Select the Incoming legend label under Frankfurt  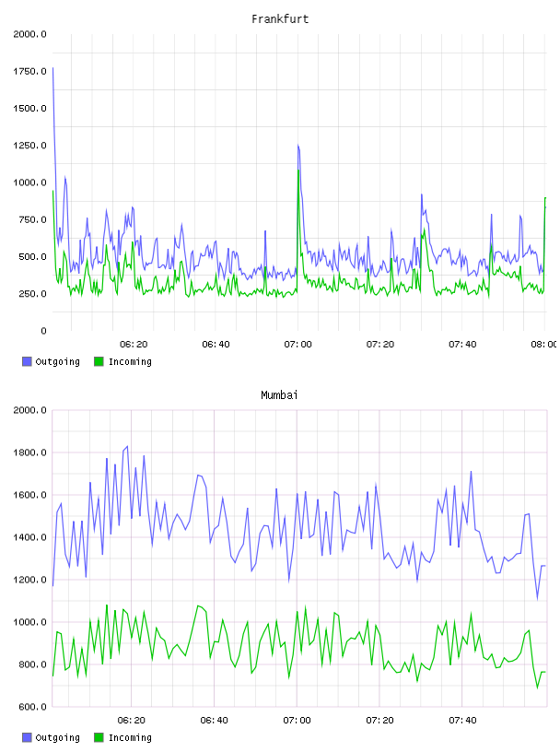(130, 362)
